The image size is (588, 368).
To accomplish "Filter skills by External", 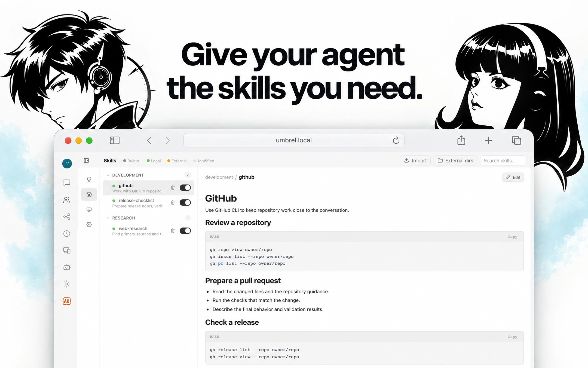I will 177,161.
